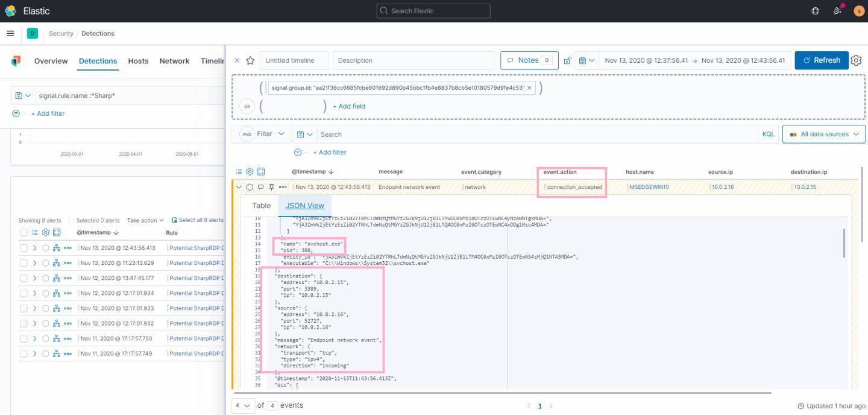Switch to the JSON View tab
868x415 pixels.
click(x=304, y=205)
